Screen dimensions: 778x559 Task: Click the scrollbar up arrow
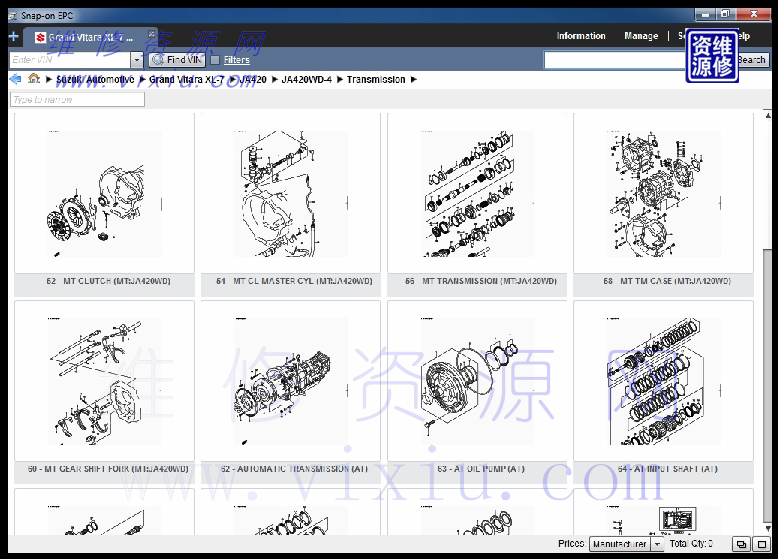(x=768, y=116)
